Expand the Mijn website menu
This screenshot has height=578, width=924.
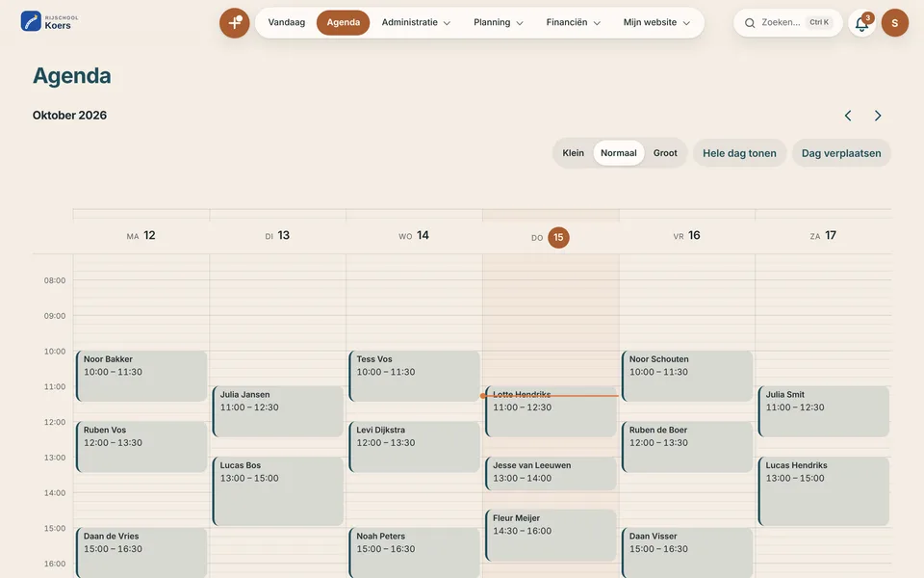(656, 22)
